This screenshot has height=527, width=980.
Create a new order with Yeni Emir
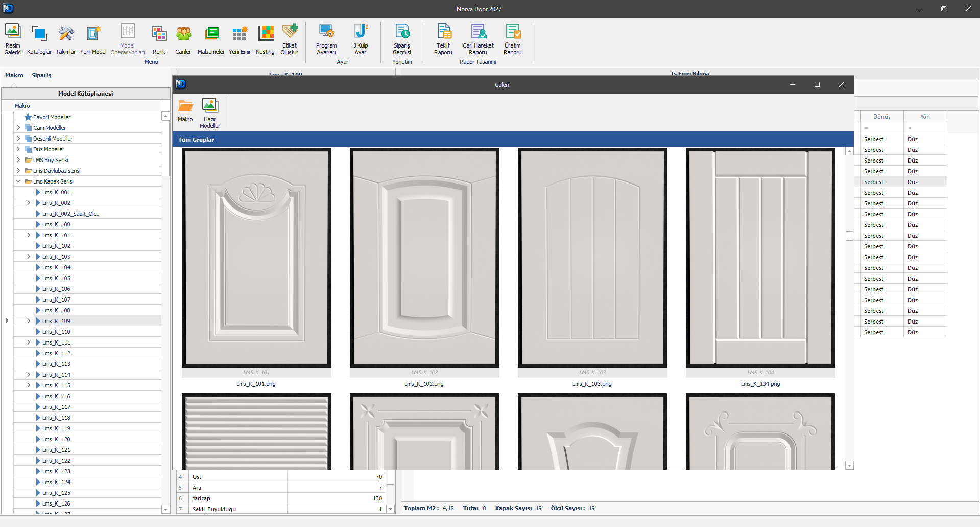[x=240, y=39]
